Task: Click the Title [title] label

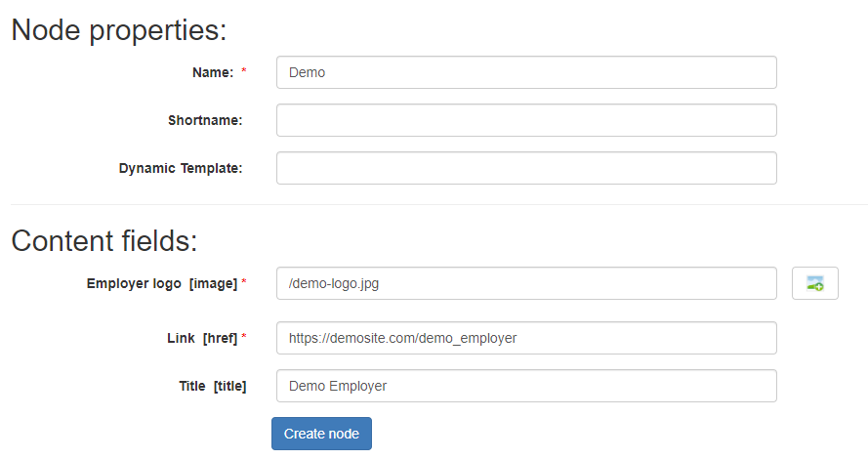Action: pos(213,386)
